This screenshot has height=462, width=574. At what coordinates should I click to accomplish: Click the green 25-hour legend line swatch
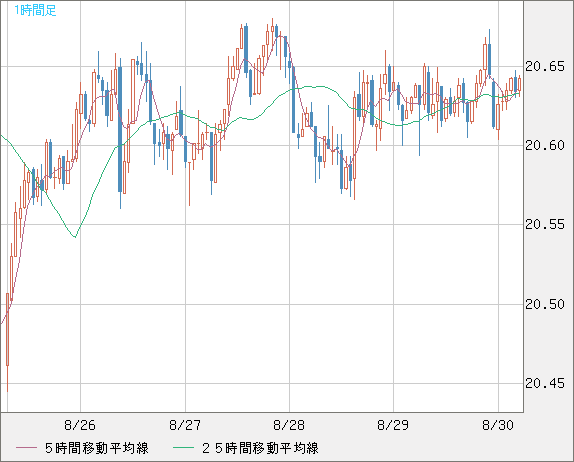[183, 448]
